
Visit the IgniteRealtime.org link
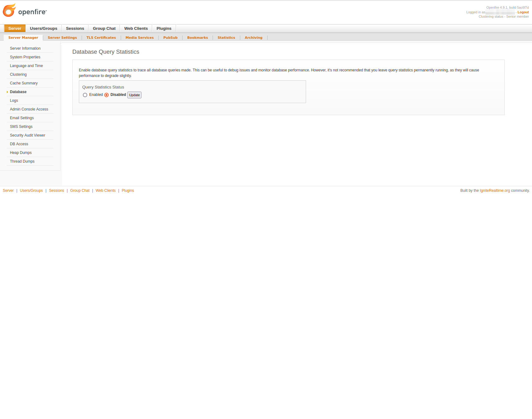(495, 191)
